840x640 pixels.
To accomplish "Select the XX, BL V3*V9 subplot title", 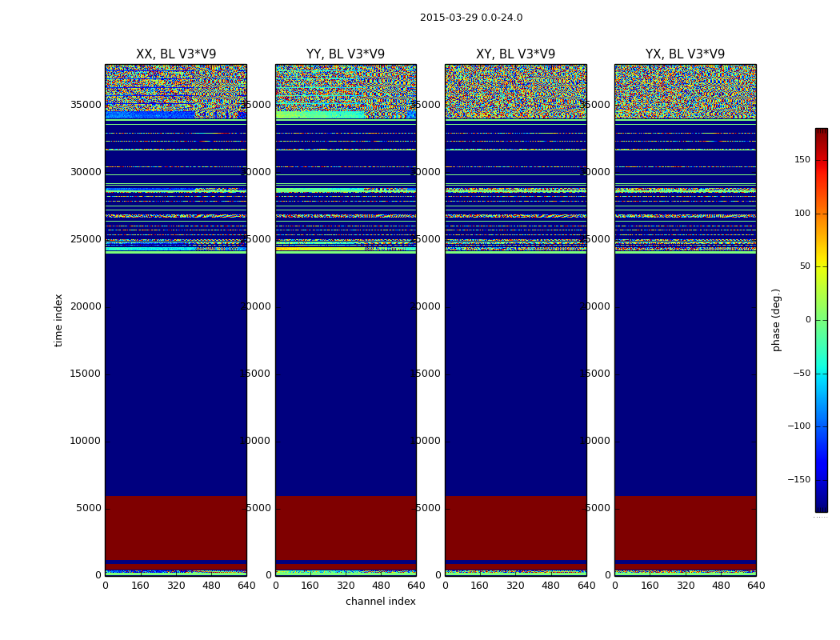I will 176,54.
